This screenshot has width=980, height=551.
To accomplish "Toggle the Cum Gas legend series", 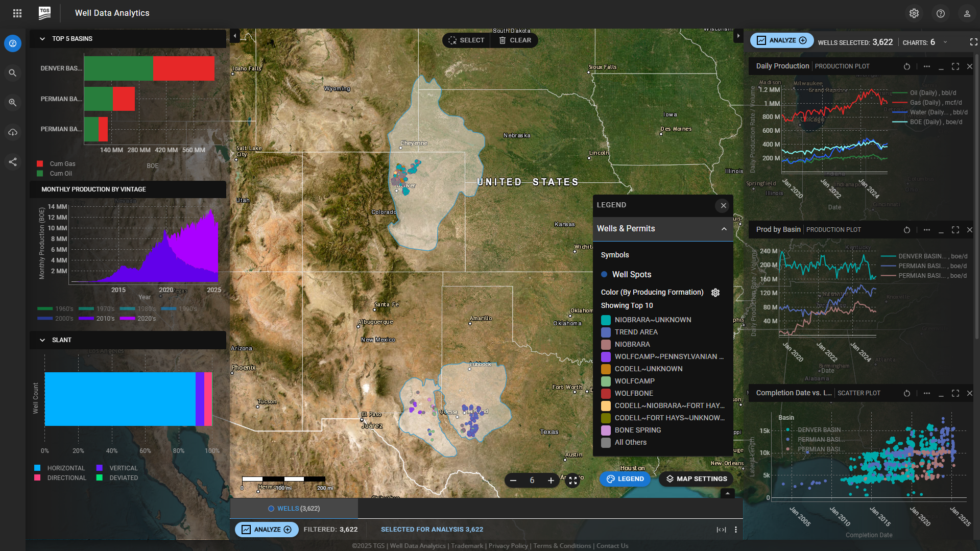I will point(40,164).
